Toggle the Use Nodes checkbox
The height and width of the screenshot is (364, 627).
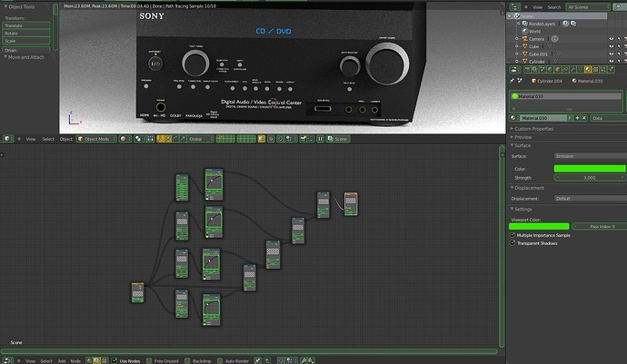114,360
